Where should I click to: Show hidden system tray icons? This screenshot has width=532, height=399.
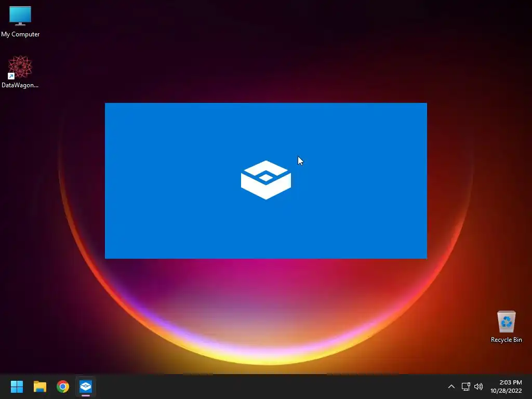[x=451, y=387]
